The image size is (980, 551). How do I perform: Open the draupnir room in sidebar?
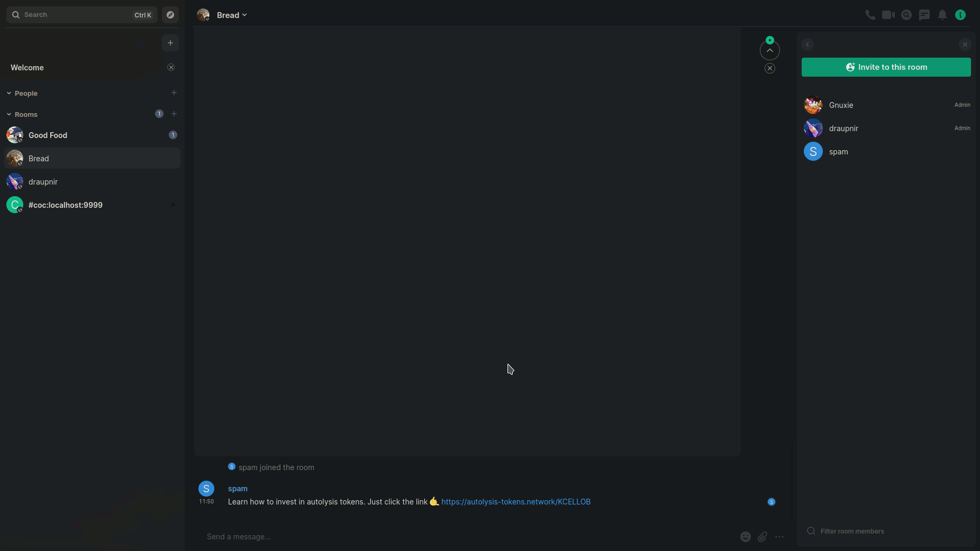[92, 181]
